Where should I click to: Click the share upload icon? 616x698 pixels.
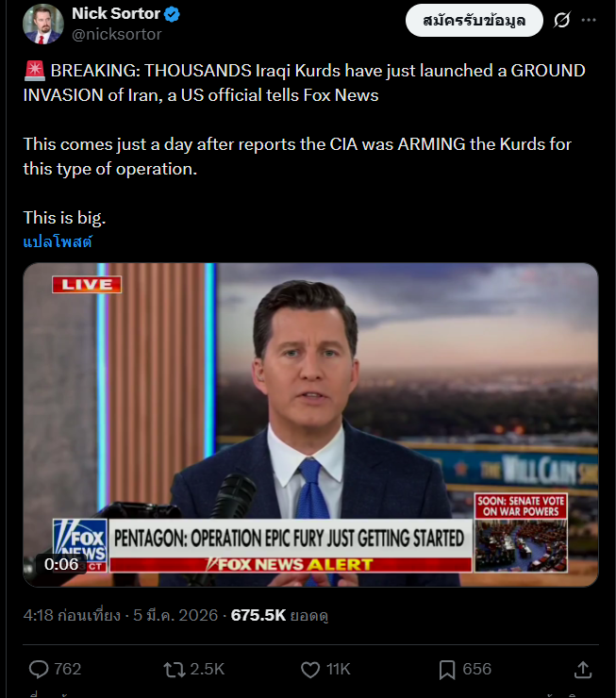tap(583, 670)
